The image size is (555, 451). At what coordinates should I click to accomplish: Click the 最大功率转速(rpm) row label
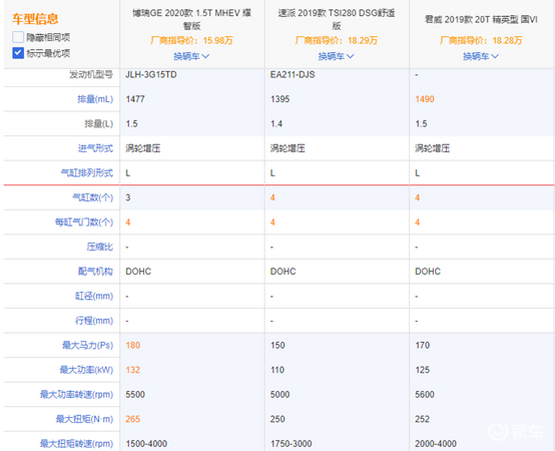(76, 394)
